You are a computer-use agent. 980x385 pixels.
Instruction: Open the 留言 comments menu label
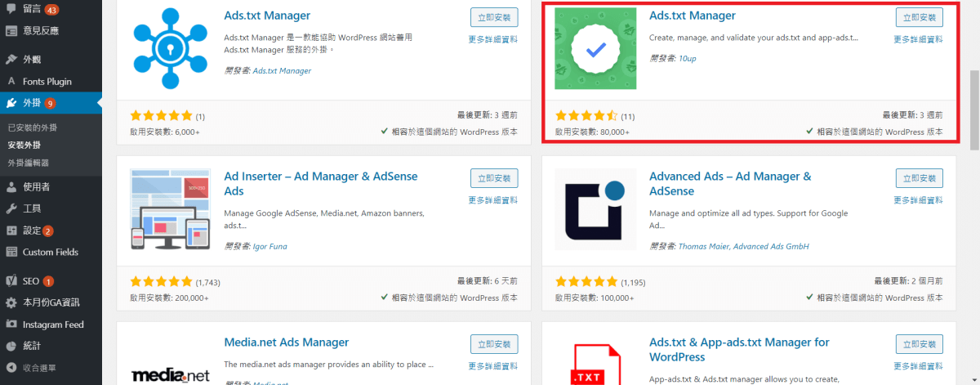coord(33,10)
